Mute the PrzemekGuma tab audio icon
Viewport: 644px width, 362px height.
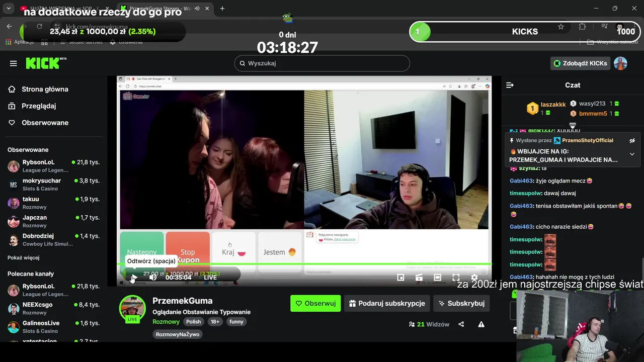click(x=197, y=9)
